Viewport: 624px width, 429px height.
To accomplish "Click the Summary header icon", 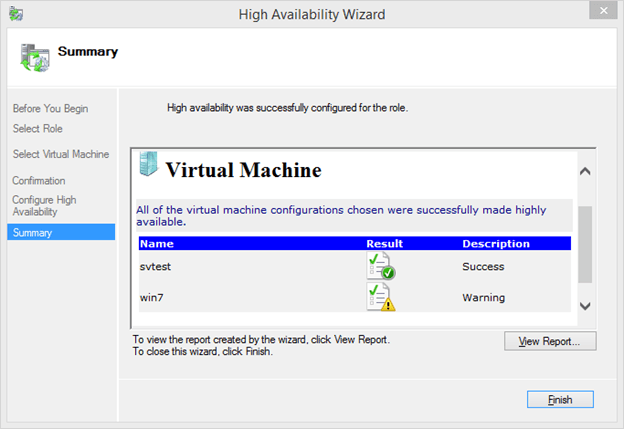I will pyautogui.click(x=35, y=56).
